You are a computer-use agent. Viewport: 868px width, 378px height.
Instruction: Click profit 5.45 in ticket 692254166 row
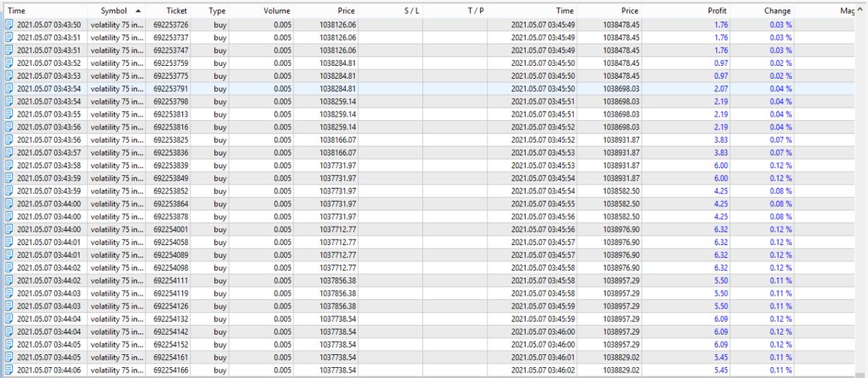point(720,371)
